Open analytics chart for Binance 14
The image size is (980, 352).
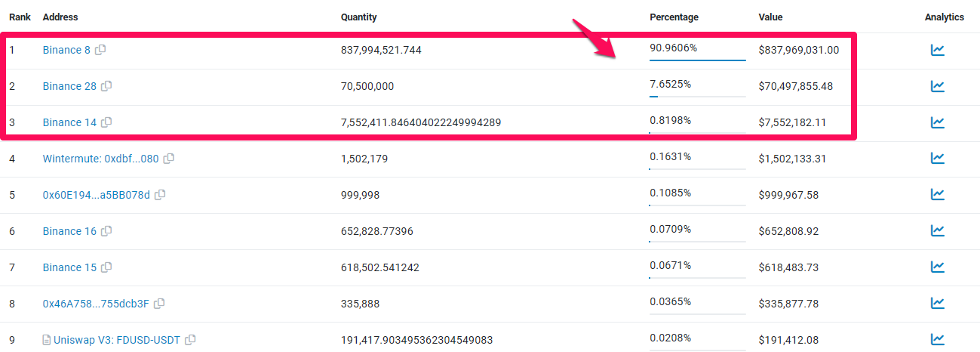point(937,122)
